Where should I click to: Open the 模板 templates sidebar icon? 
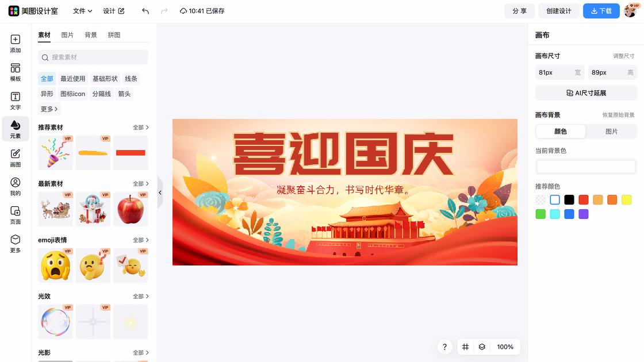(x=15, y=72)
